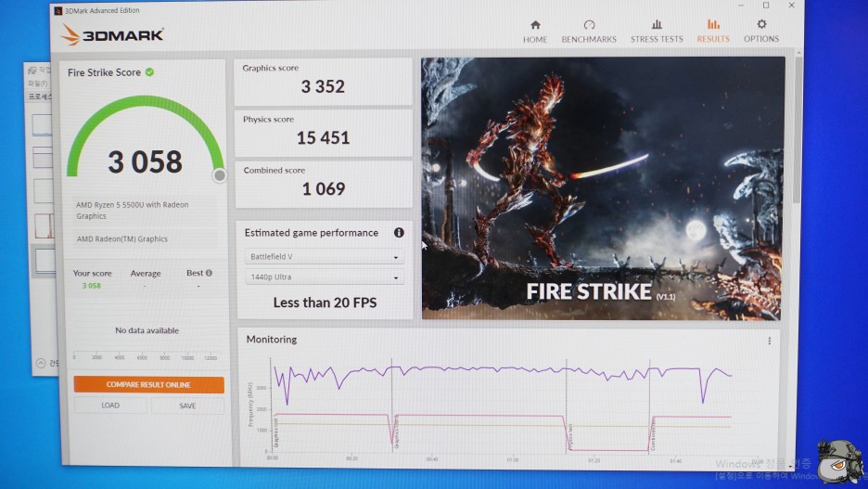868x489 pixels.
Task: Click the AMD Radeon(TM) Graphics text
Action: pos(121,238)
